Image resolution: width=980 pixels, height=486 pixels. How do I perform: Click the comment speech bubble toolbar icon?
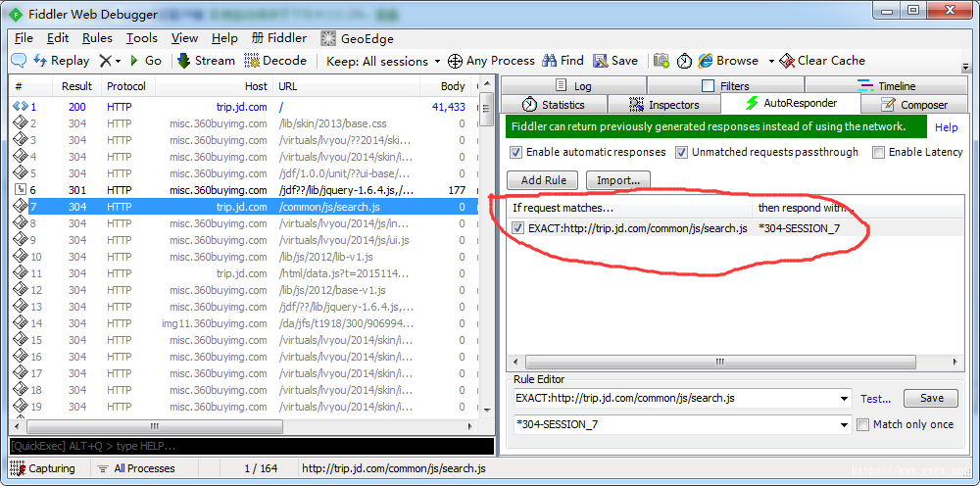pos(19,61)
